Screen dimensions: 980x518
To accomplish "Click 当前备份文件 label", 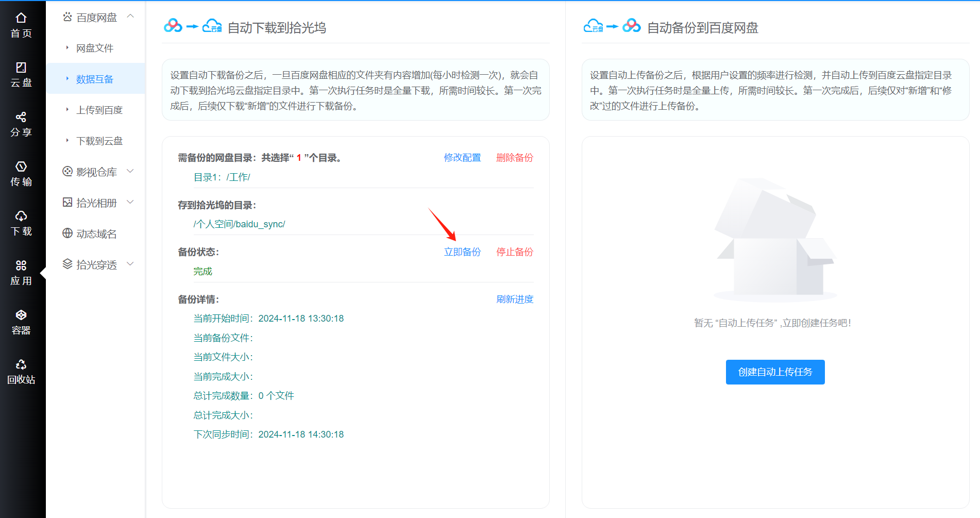I will tap(223, 338).
